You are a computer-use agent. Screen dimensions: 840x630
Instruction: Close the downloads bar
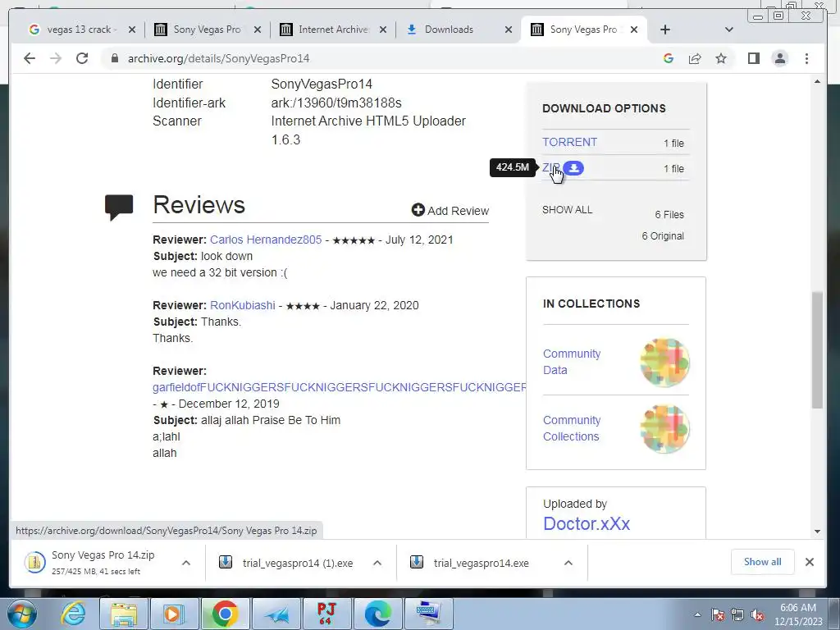coord(810,562)
